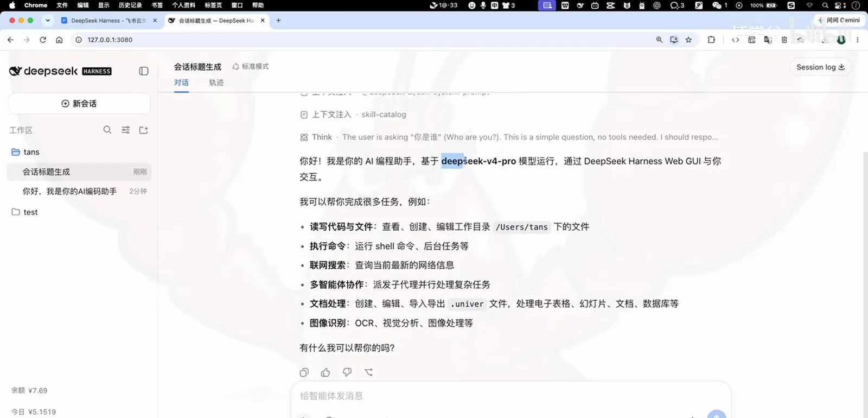The width and height of the screenshot is (868, 418).
Task: Open the Chrome profile avatar icon
Action: [x=841, y=40]
